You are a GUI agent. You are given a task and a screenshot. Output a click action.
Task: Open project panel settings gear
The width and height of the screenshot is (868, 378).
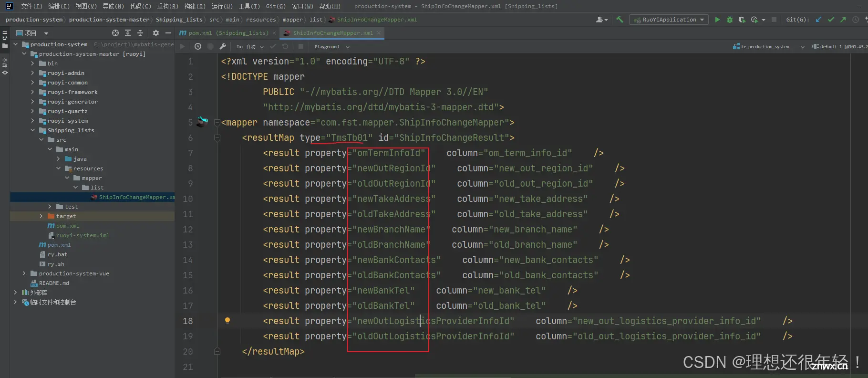tap(156, 33)
